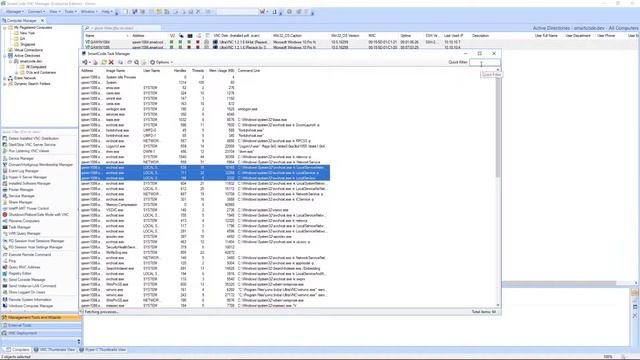The image size is (640, 360).
Task: Open Shutdown/Reboot/Safe Mode with VNC tool
Action: (36, 214)
